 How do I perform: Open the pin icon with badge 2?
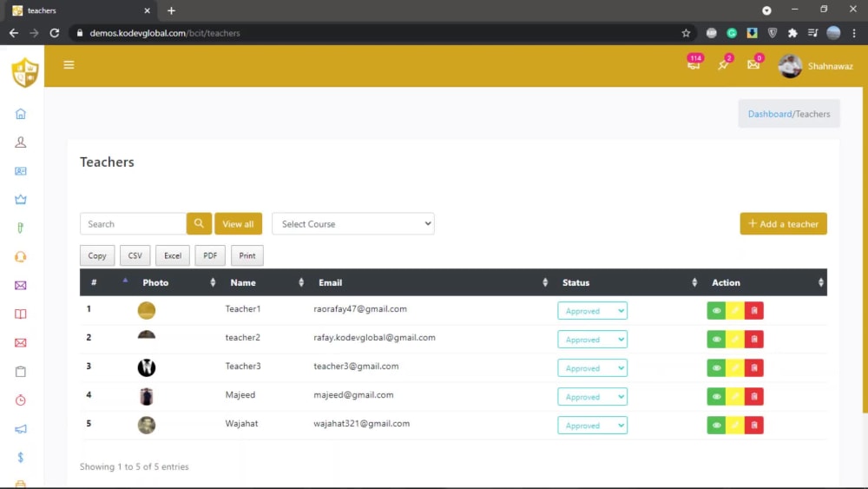point(724,64)
